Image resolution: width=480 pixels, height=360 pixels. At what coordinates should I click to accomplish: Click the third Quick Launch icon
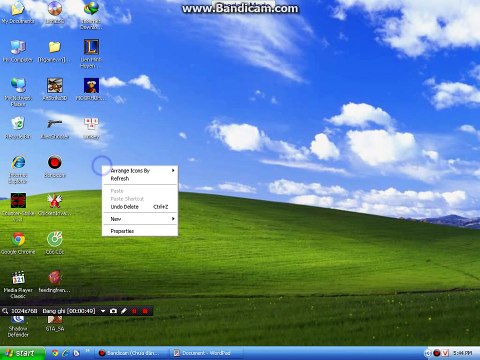coord(76,353)
